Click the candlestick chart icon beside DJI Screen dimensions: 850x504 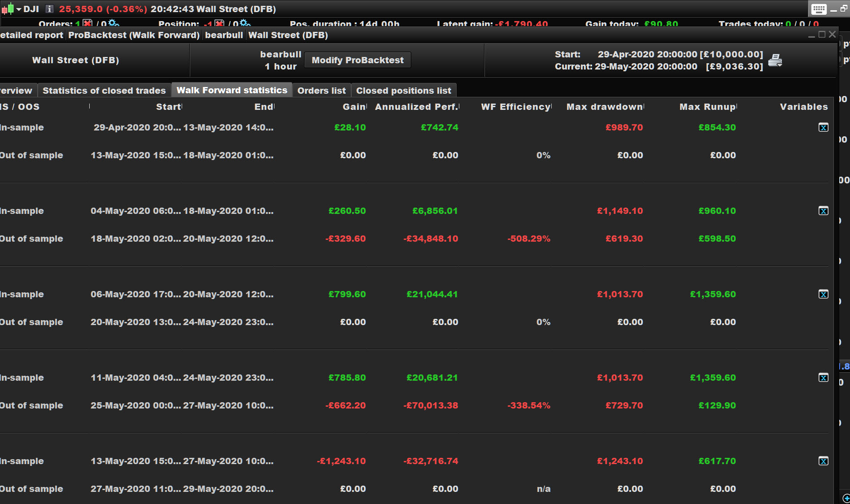(x=8, y=9)
